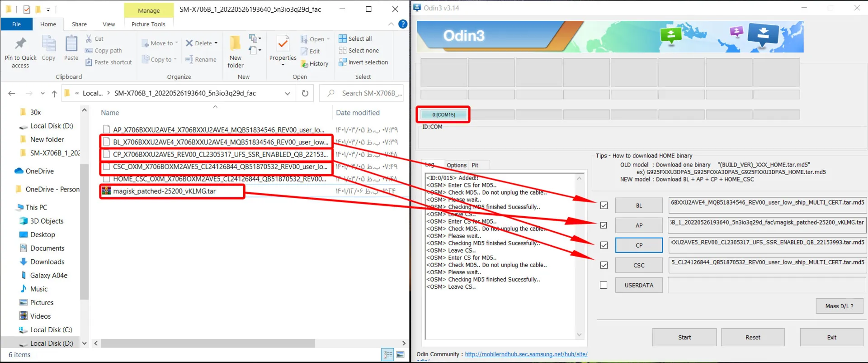Open the Odin Community samsung link

point(526,354)
